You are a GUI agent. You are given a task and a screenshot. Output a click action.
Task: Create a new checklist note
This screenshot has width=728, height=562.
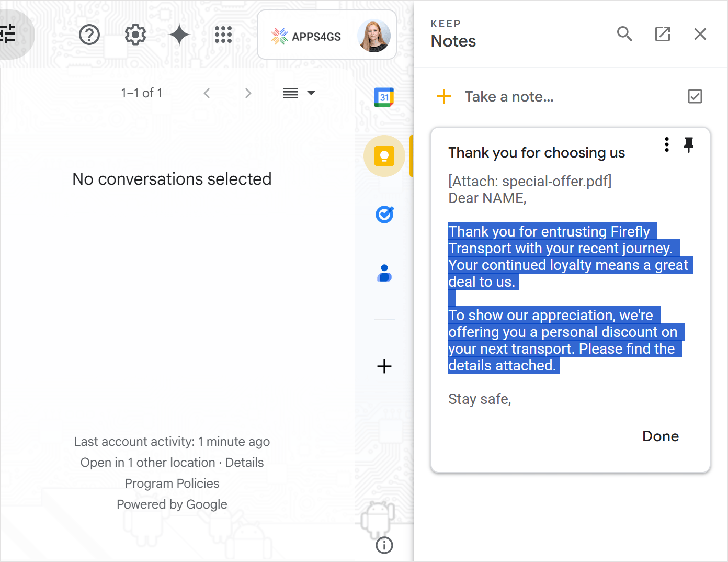695,96
